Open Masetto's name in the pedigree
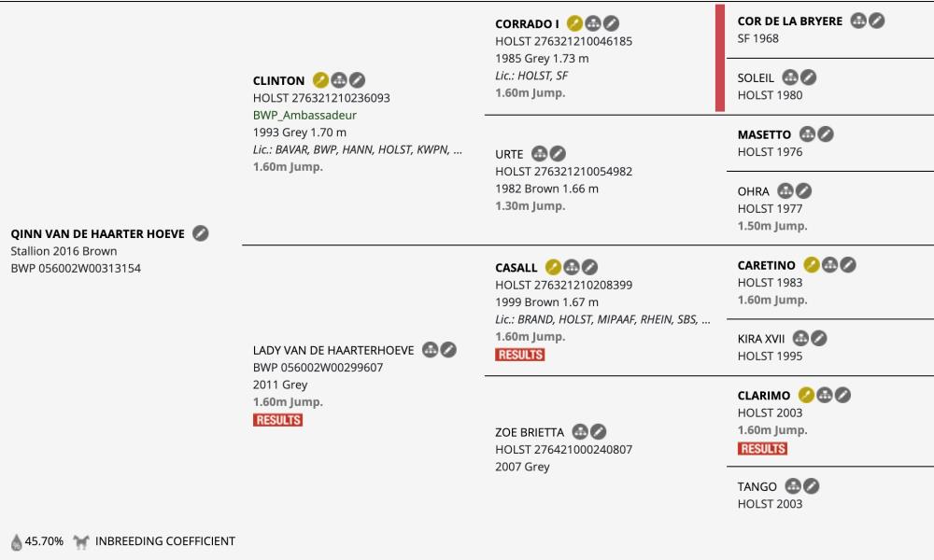The width and height of the screenshot is (934, 560). tap(764, 134)
